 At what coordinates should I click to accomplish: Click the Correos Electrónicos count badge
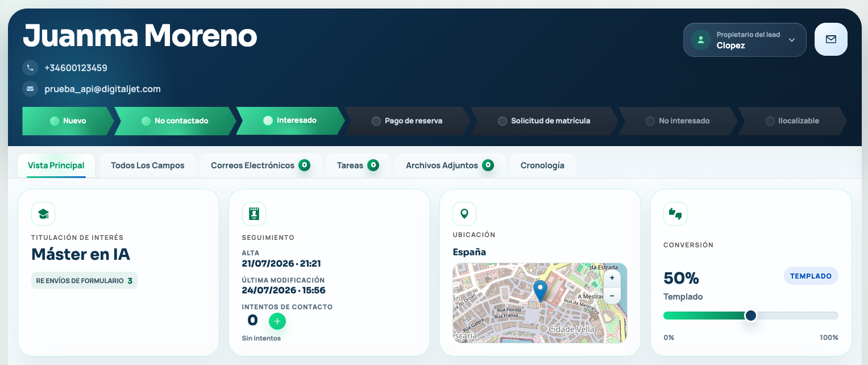pos(305,165)
